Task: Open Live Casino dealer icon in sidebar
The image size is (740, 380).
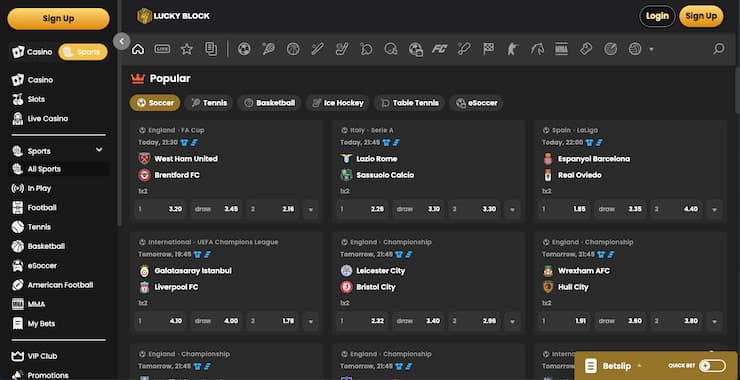Action: pos(17,118)
